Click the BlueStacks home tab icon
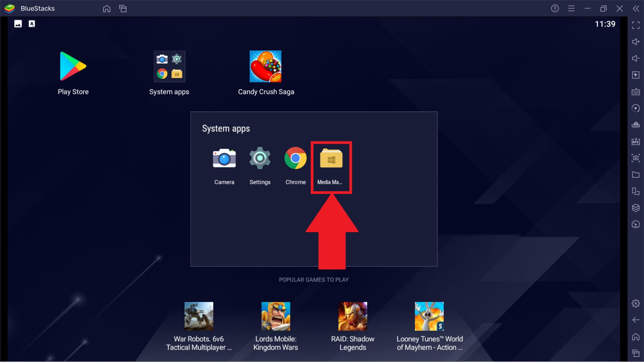The image size is (644, 362). point(107,8)
